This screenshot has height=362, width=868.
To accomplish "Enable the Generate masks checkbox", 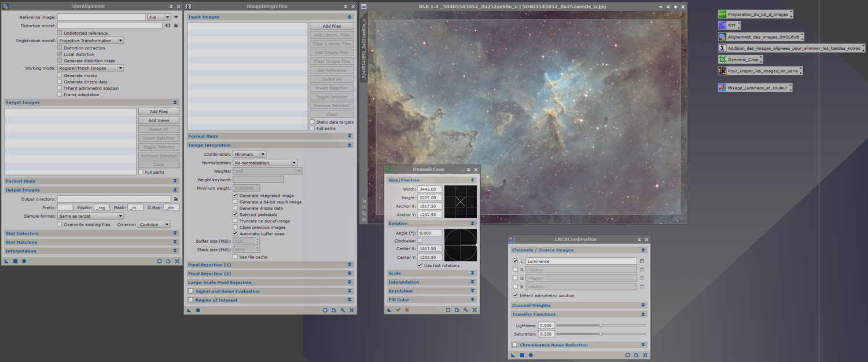I will click(60, 75).
